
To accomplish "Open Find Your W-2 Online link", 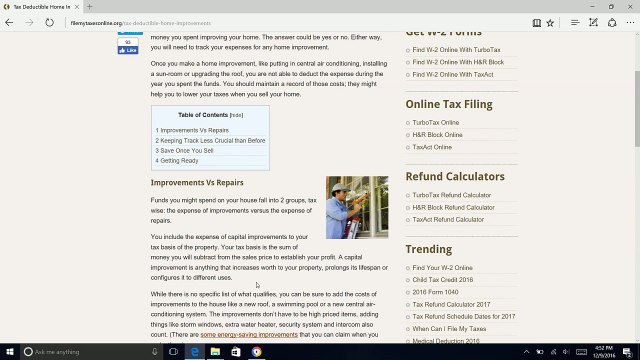I will (442, 268).
